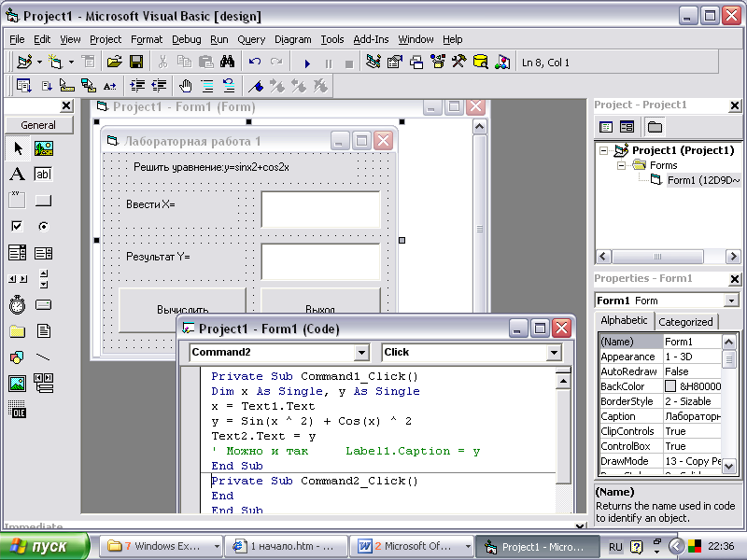Image resolution: width=747 pixels, height=560 pixels.
Task: Click the General toolbox tab button
Action: tap(38, 125)
